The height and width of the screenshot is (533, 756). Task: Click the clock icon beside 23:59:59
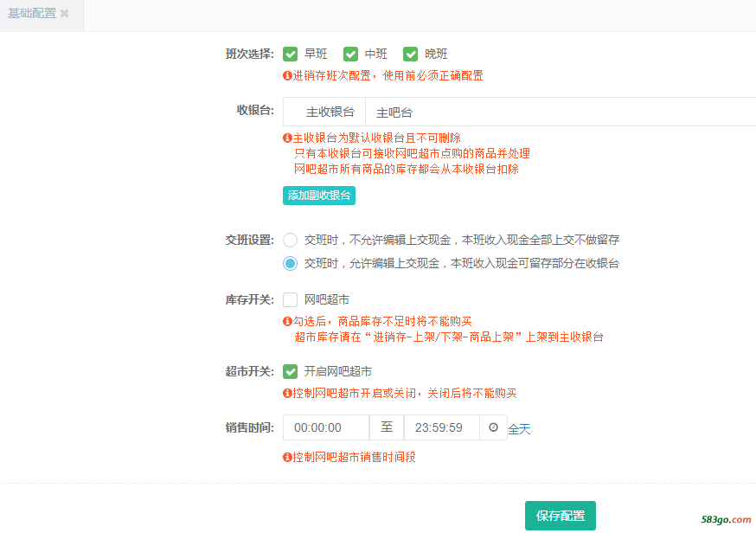click(x=493, y=427)
